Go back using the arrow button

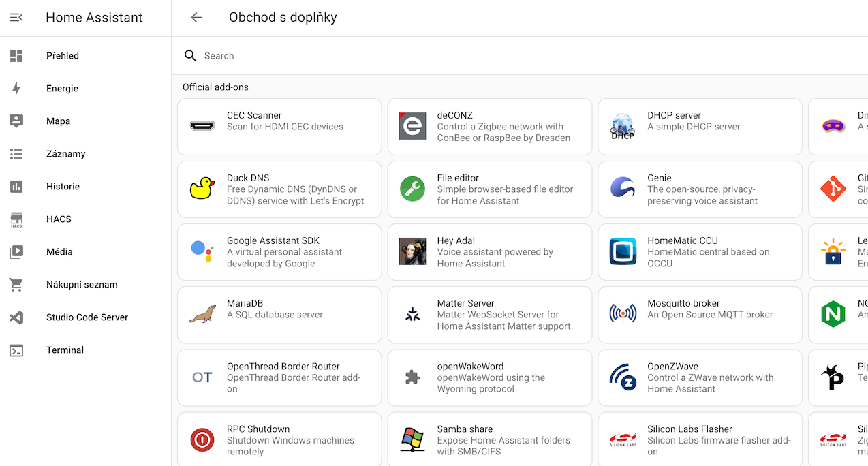(x=196, y=18)
